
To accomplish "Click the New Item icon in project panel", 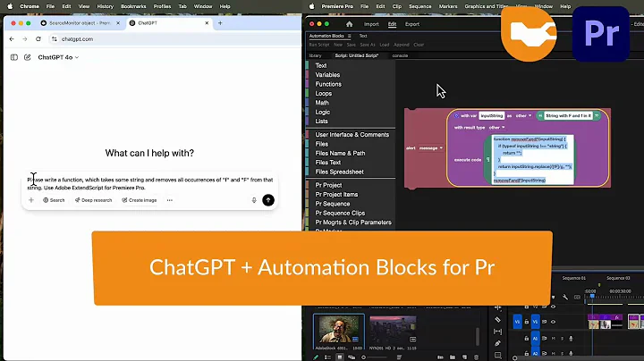I will (x=464, y=357).
